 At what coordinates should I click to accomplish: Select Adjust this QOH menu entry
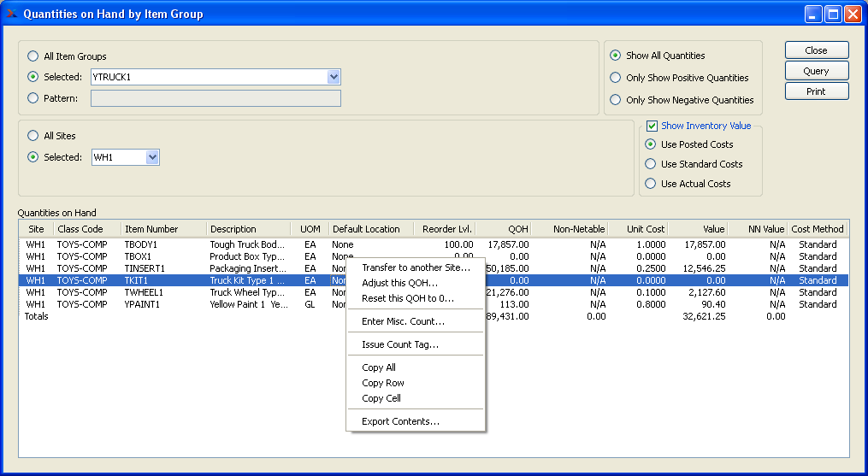tap(399, 283)
